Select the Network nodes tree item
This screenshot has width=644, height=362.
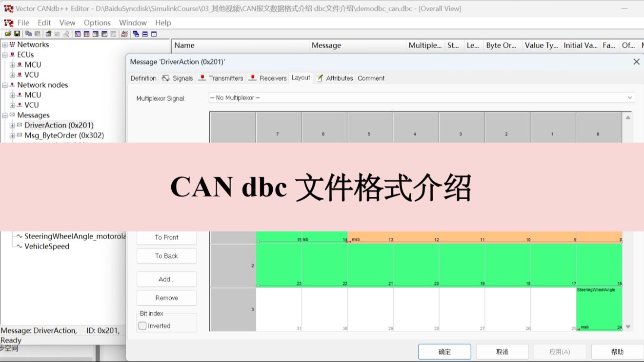point(42,85)
